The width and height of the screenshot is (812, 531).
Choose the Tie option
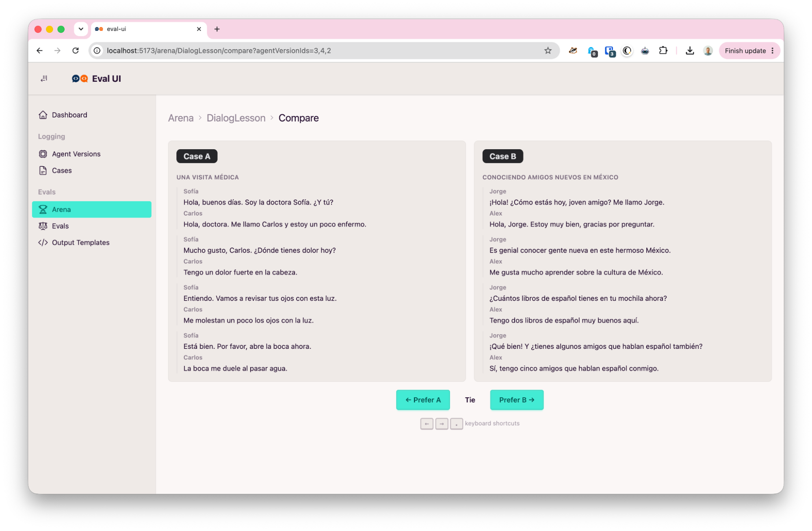tap(470, 400)
